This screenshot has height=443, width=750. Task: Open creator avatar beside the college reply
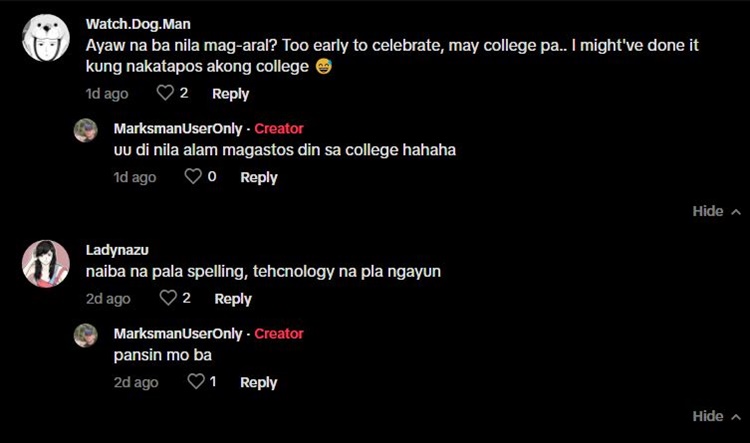click(86, 130)
